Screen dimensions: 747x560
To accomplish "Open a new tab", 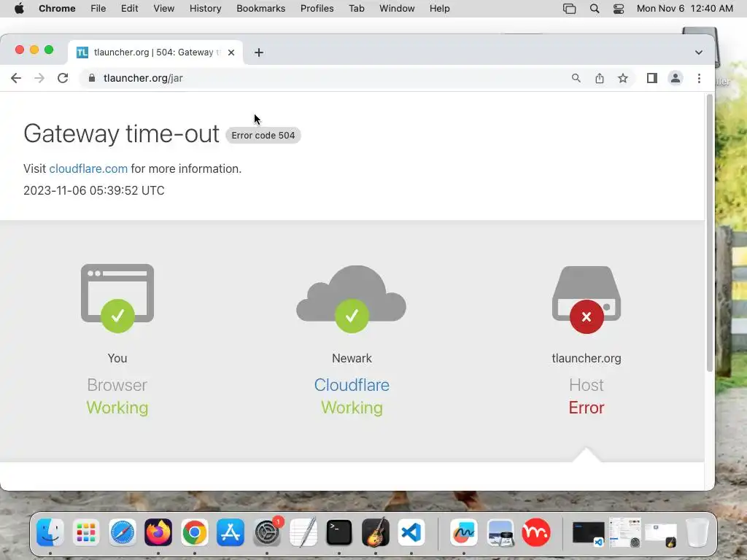I will point(259,52).
